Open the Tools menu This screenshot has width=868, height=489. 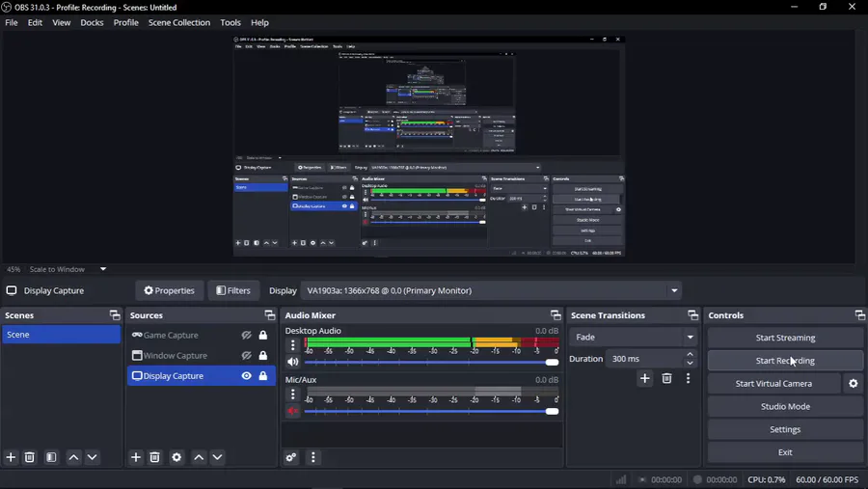tap(231, 23)
